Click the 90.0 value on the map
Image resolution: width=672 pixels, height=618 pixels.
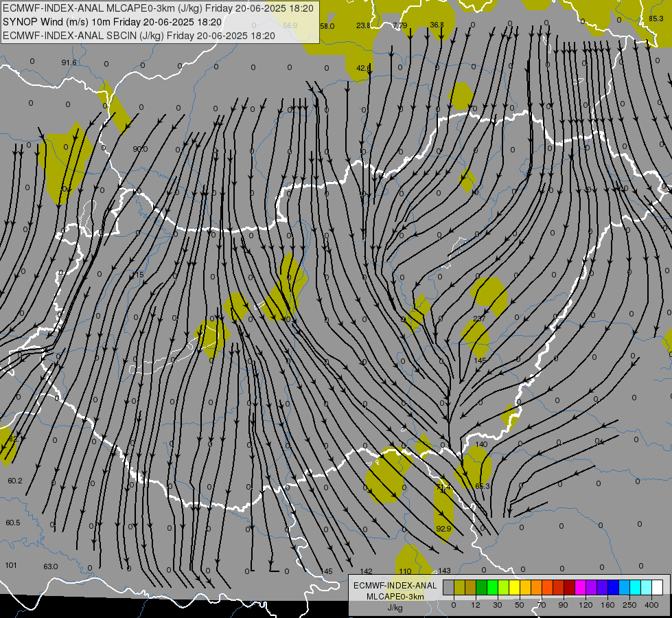coord(140,149)
